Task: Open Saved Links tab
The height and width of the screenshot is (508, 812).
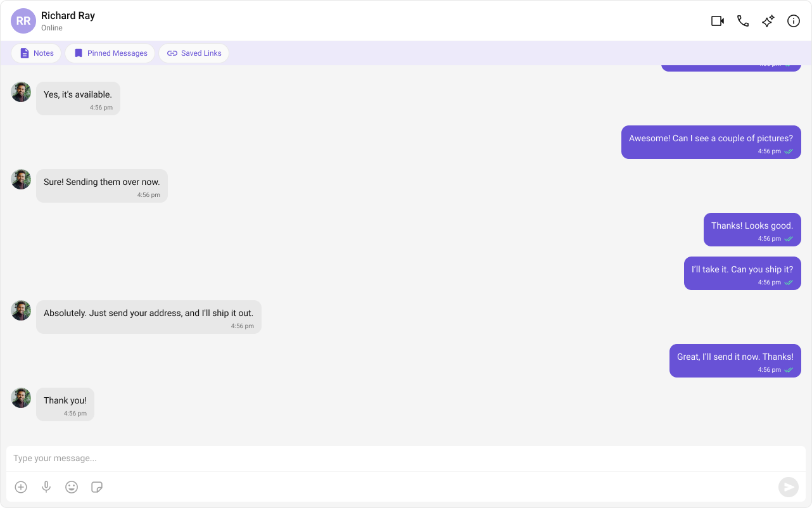Action: 194,53
